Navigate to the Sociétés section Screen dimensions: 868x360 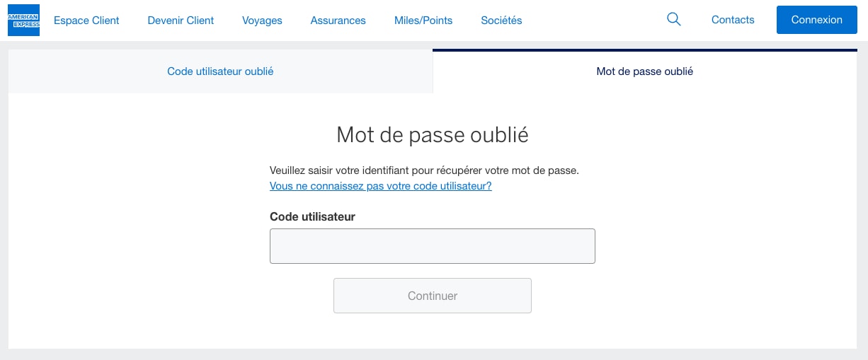(x=501, y=21)
